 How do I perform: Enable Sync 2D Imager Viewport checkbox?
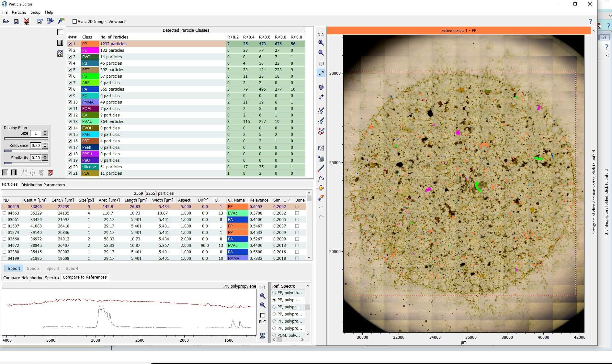point(74,22)
